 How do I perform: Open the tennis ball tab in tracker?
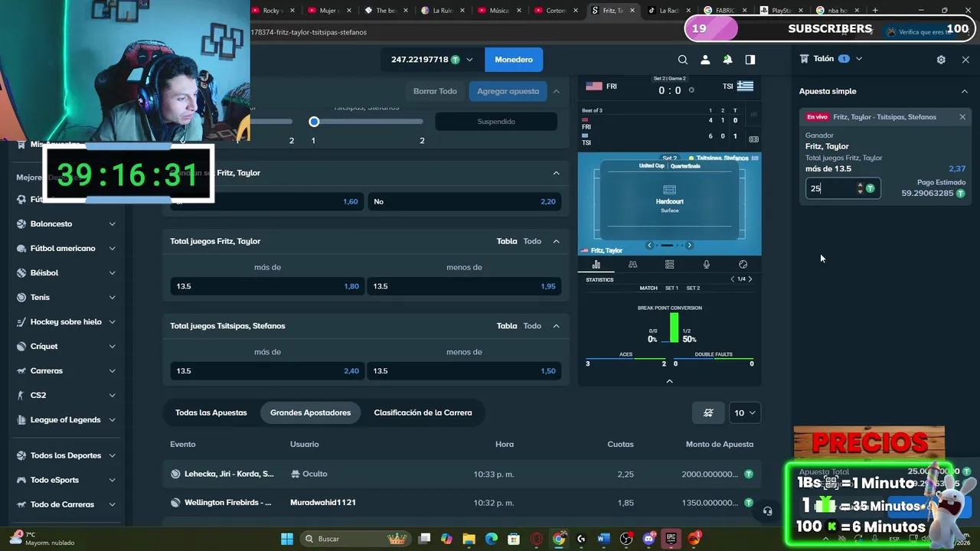point(743,265)
